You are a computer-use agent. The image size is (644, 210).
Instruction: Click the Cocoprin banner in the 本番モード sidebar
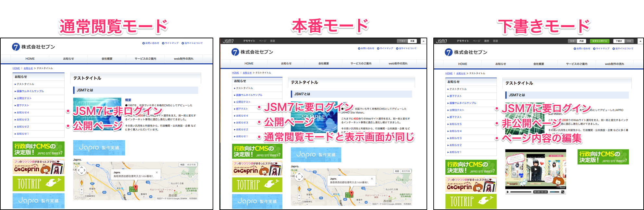coord(257,168)
